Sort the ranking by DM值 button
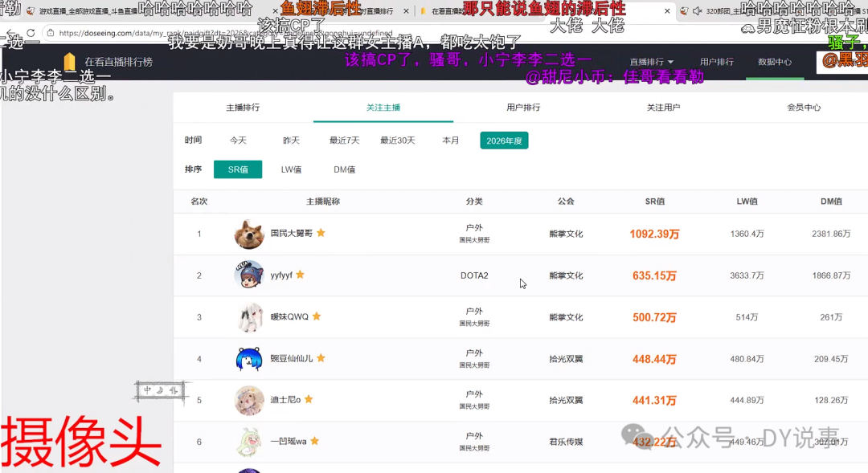Viewport: 868px width, 473px height. (x=344, y=169)
